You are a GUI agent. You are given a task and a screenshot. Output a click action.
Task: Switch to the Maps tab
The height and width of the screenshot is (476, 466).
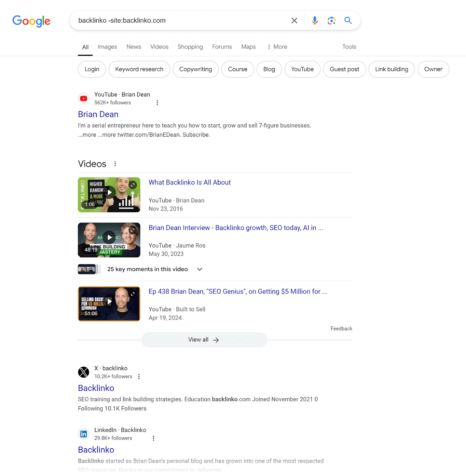pyautogui.click(x=248, y=47)
